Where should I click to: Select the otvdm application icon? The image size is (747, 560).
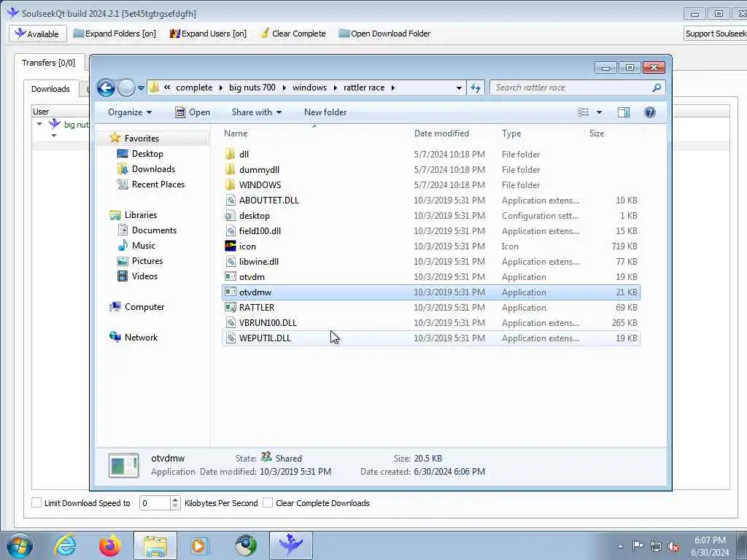pos(231,276)
